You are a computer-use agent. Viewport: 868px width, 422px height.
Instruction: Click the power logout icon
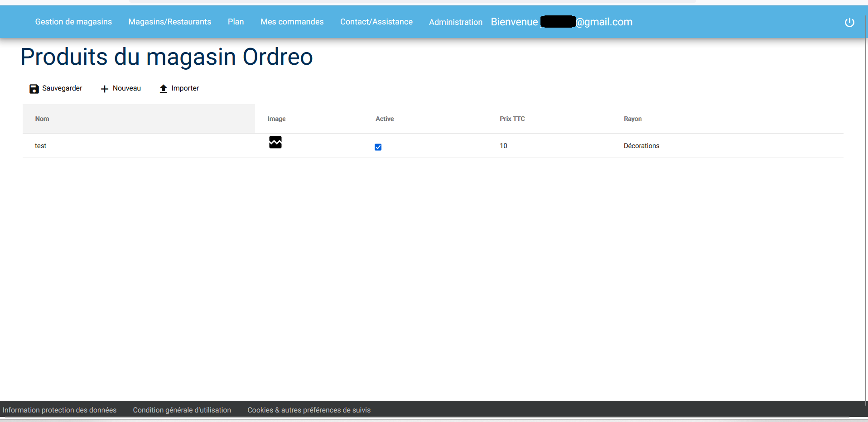tap(849, 22)
